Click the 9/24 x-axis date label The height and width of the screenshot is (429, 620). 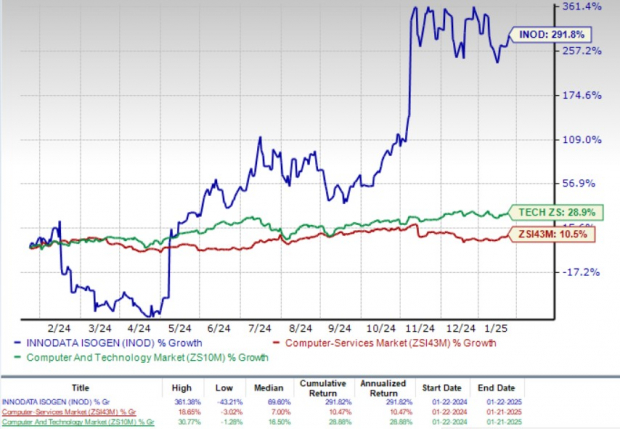click(x=339, y=329)
